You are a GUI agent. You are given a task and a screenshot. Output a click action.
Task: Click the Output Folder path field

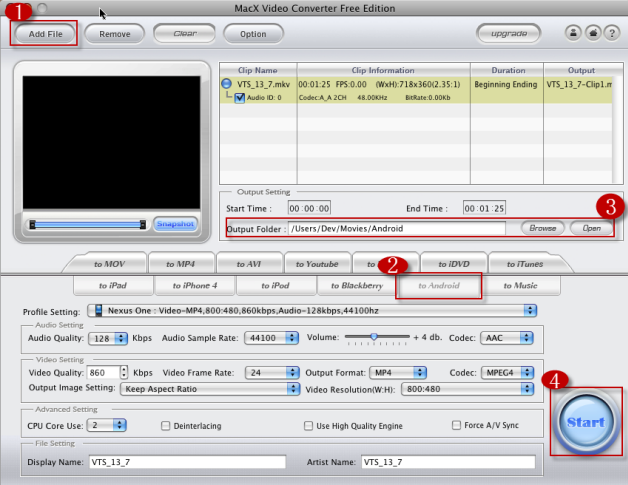click(397, 229)
